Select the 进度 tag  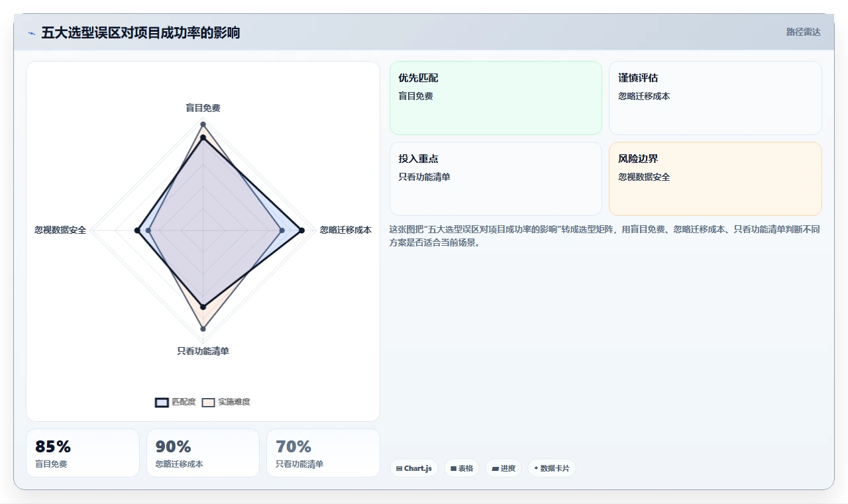[503, 468]
